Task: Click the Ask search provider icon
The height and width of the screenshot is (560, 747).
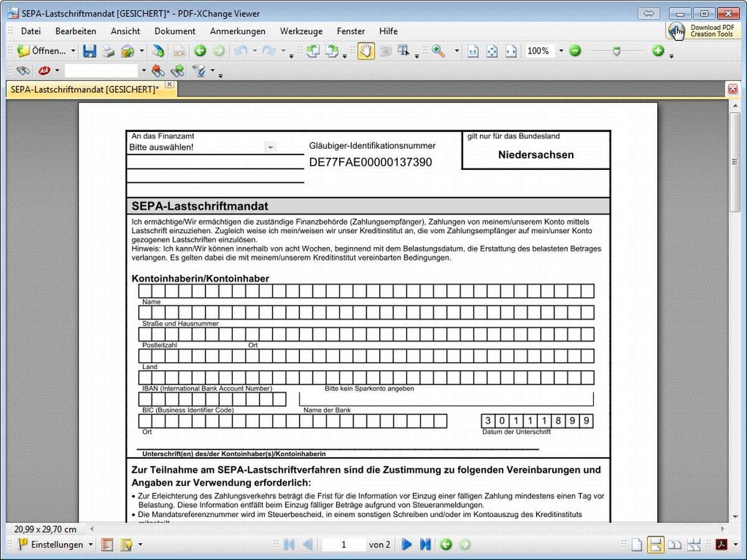Action: pos(44,70)
